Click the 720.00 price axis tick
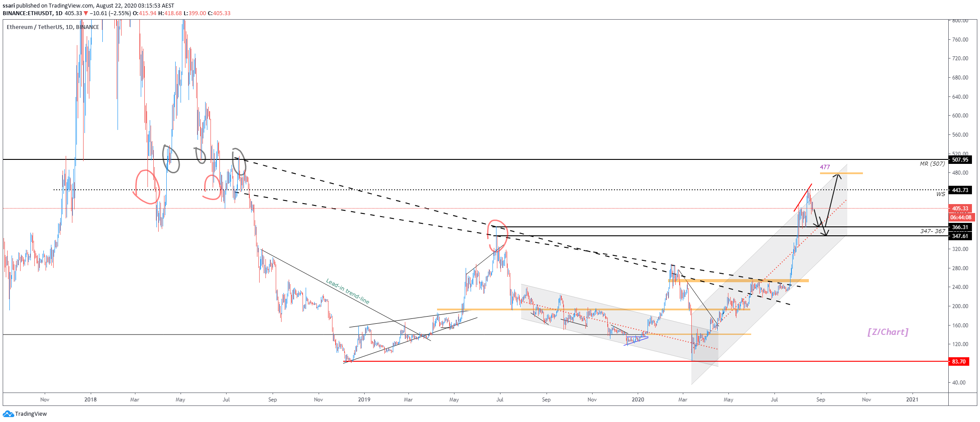980x422 pixels. pyautogui.click(x=960, y=58)
